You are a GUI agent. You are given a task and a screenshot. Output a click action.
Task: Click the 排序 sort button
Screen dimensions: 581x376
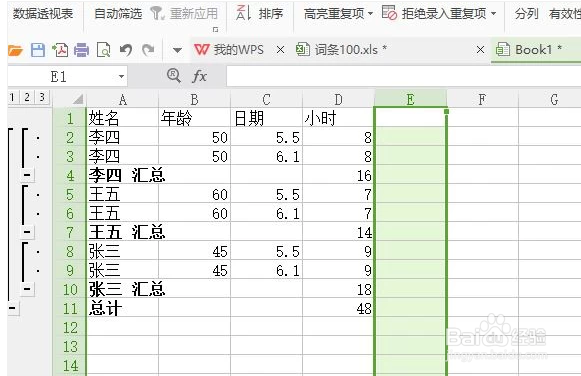[271, 14]
